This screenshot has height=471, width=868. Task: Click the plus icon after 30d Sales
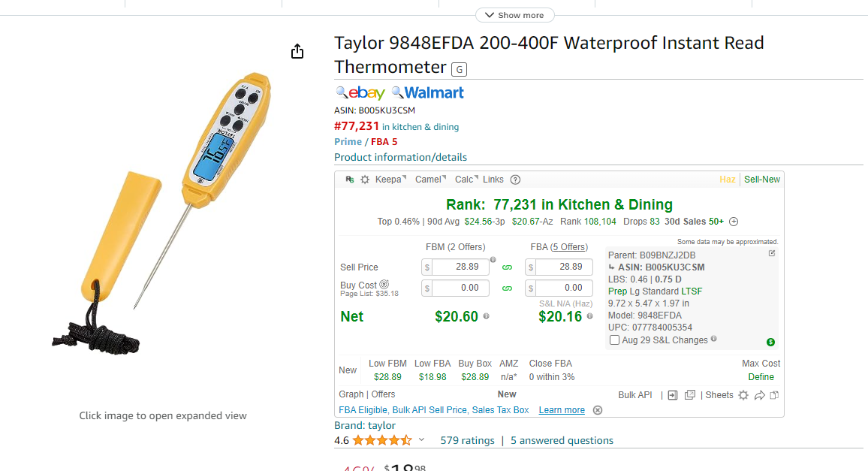734,222
